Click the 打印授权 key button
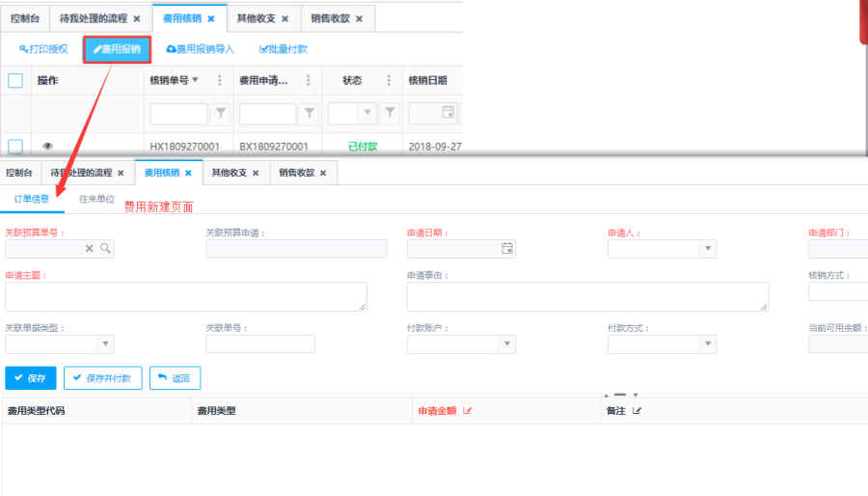Image resolution: width=868 pixels, height=496 pixels. [43, 49]
